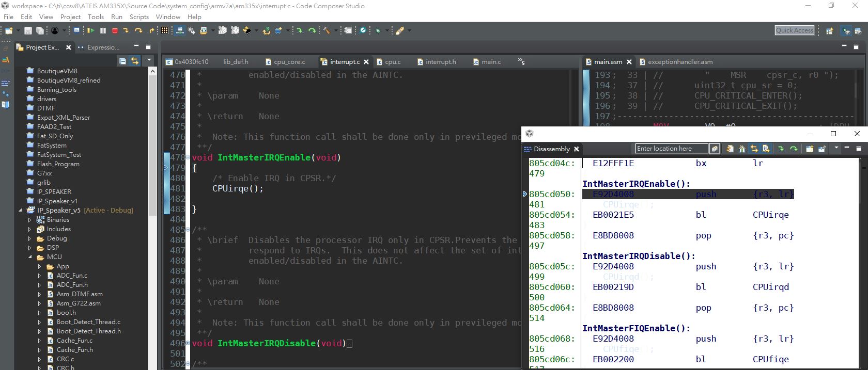Image resolution: width=868 pixels, height=370 pixels.
Task: Open the Debug perspective icon top right
Action: coord(846,30)
